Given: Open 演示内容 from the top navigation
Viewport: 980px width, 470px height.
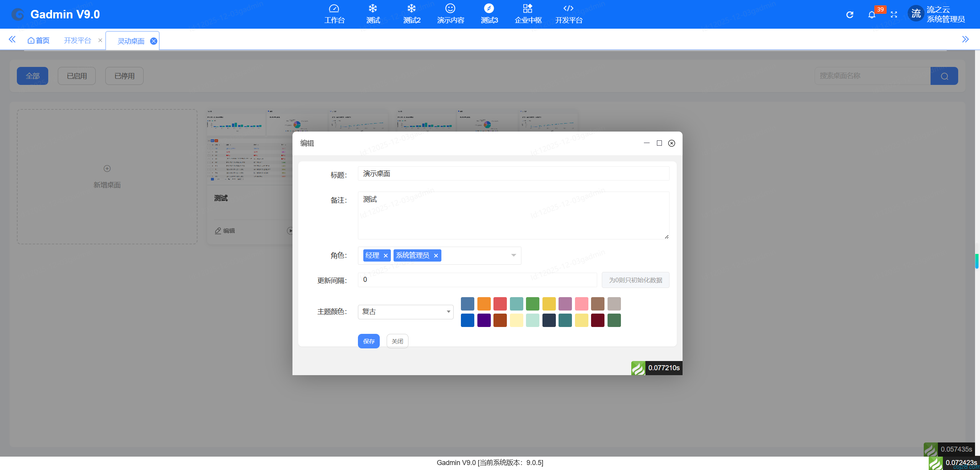Looking at the screenshot, I should point(451,14).
